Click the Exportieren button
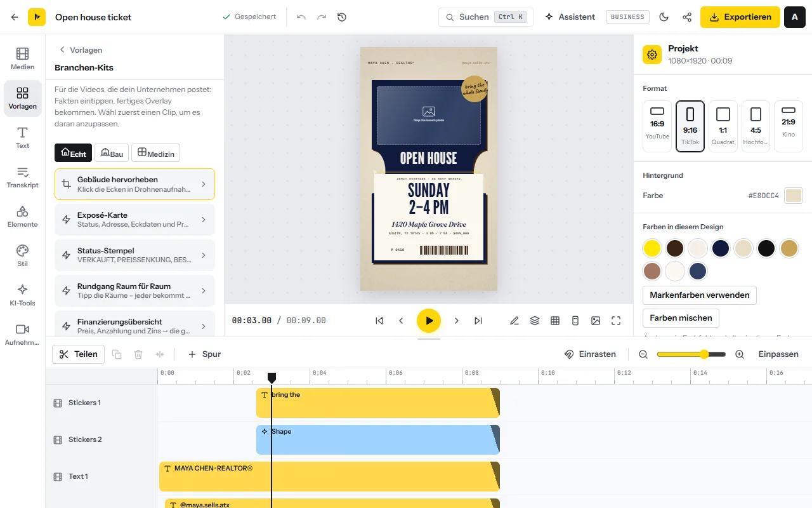This screenshot has width=812, height=508. coord(740,17)
